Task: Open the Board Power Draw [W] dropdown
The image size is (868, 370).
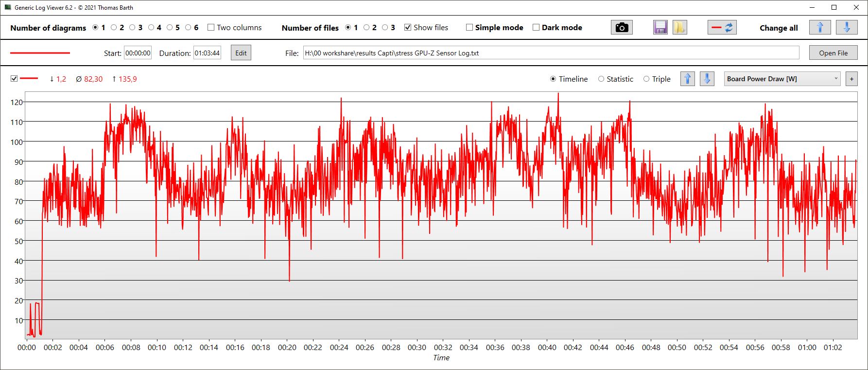Action: point(782,79)
